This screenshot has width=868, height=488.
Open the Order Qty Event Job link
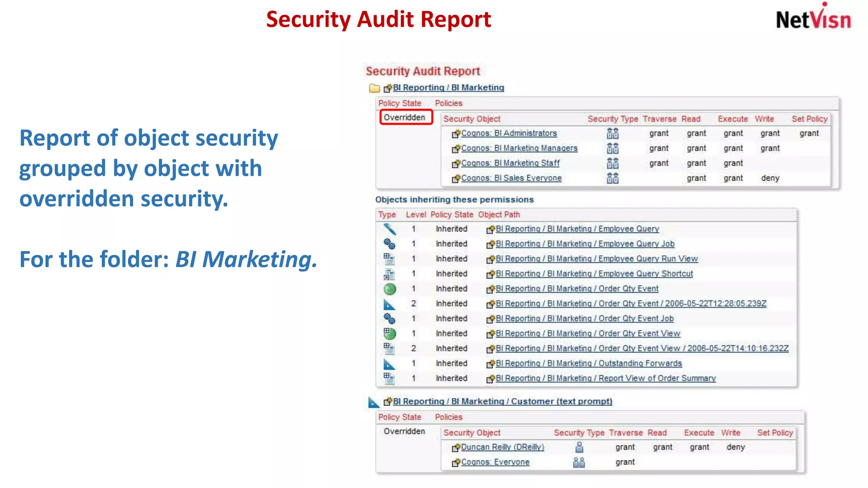tap(584, 319)
